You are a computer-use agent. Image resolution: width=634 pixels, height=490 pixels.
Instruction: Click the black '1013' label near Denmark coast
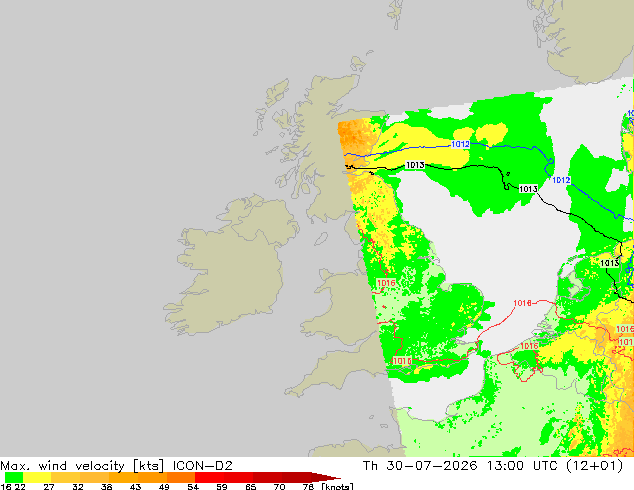coord(610,263)
